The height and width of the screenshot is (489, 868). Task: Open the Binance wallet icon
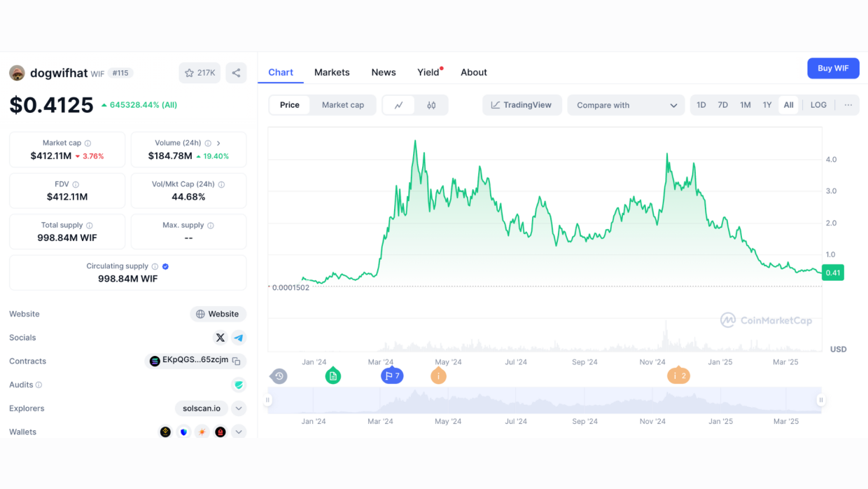165,432
